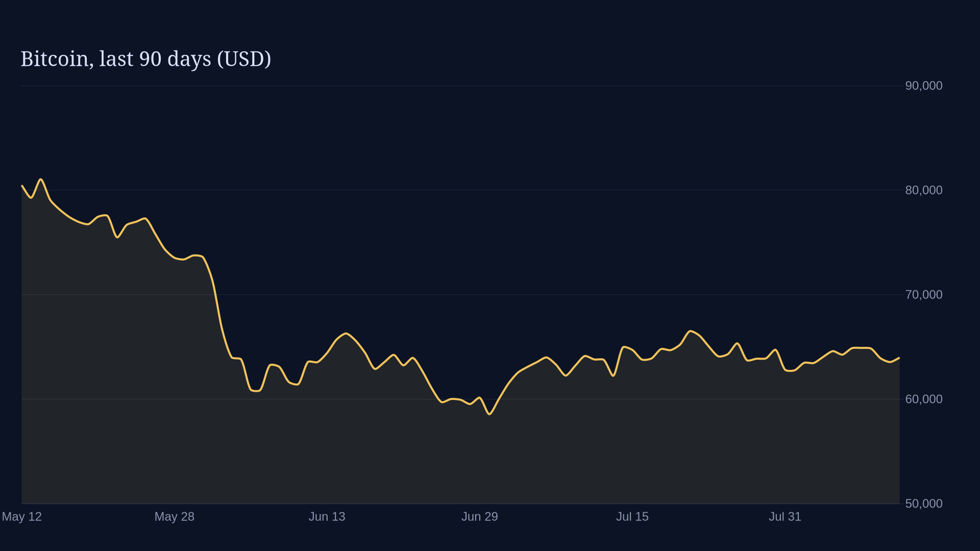This screenshot has width=980, height=551.
Task: Click the 60,000 y-axis label
Action: (924, 399)
